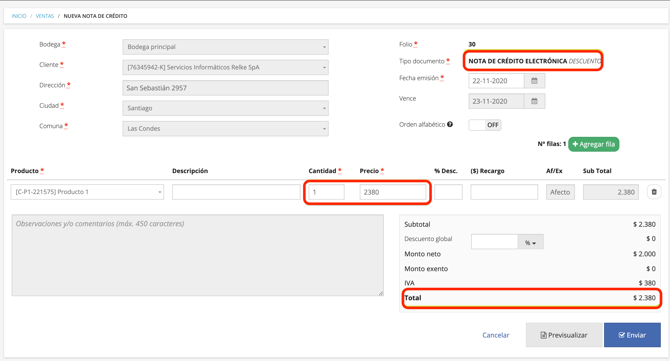Image resolution: width=670 pixels, height=361 pixels.
Task: Open the Descuento global % unit dropdown
Action: 530,242
